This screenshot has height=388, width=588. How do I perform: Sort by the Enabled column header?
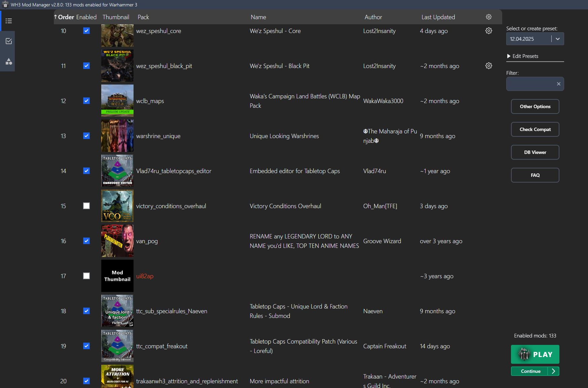point(86,17)
